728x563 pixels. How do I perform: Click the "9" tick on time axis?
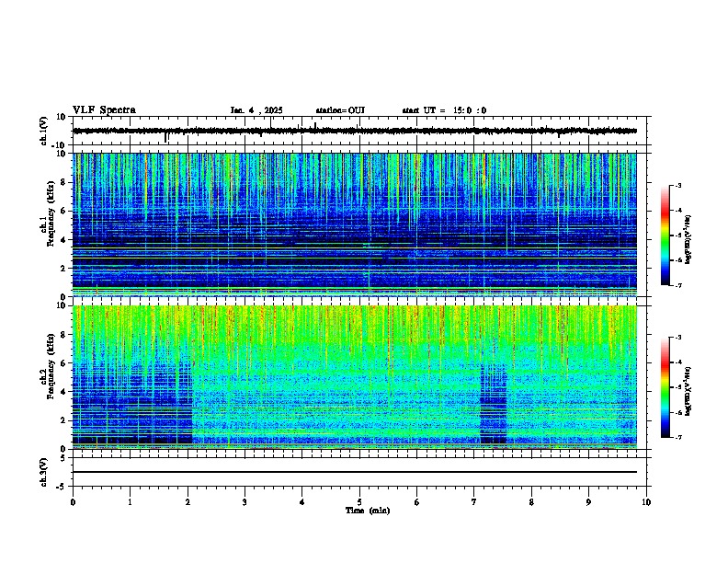[588, 502]
